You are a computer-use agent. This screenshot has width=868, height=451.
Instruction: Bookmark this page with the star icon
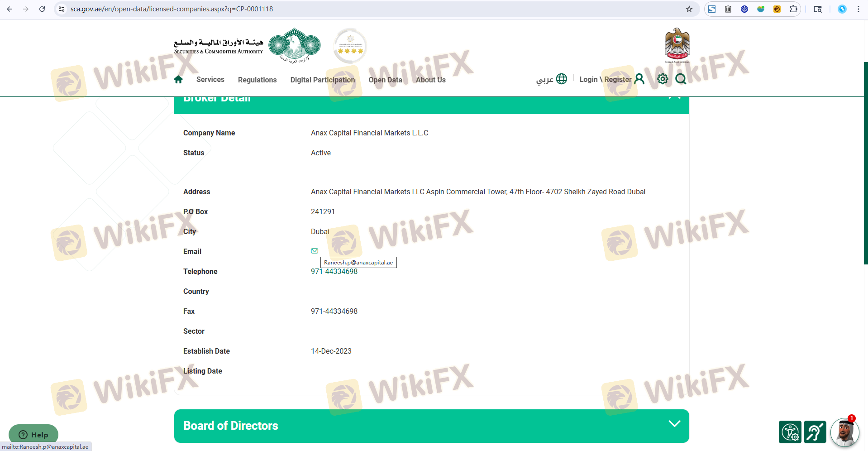(689, 9)
